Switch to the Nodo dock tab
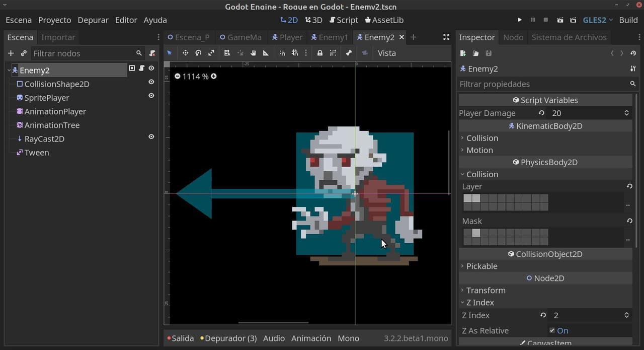Screen dimensions: 644x350 pos(513,37)
